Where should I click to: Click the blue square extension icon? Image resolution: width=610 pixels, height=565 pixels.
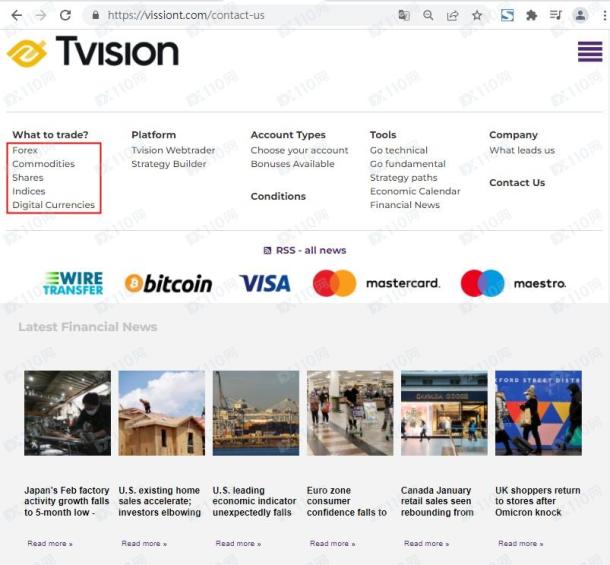point(507,16)
